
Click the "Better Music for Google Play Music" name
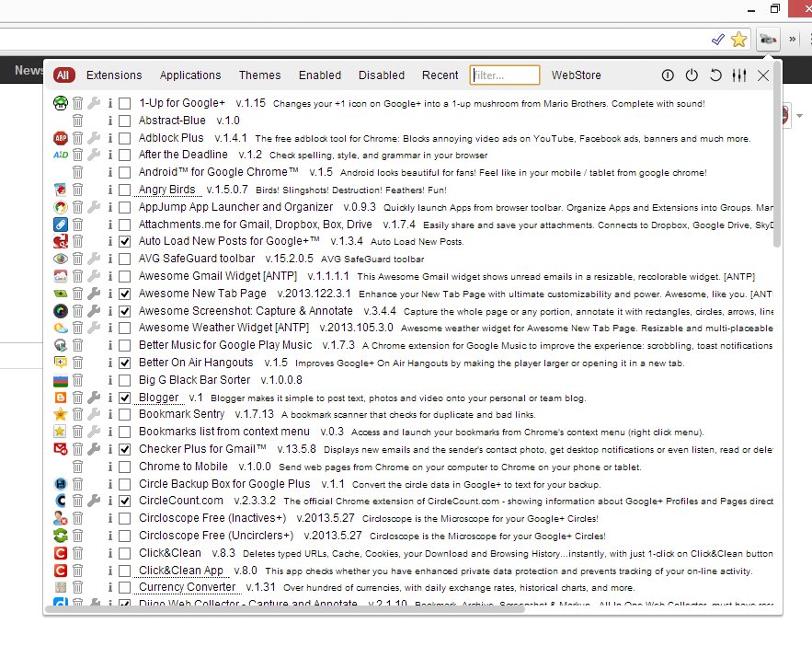(x=225, y=345)
